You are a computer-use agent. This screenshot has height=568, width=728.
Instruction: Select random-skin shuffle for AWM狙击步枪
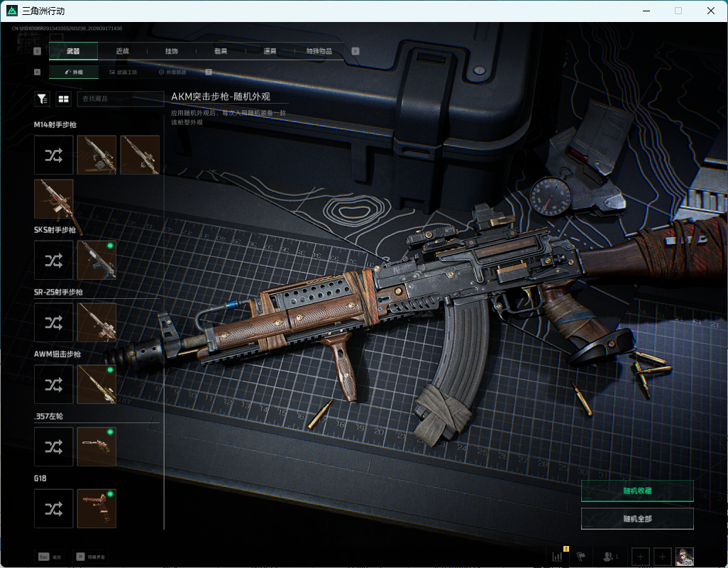[x=54, y=385]
